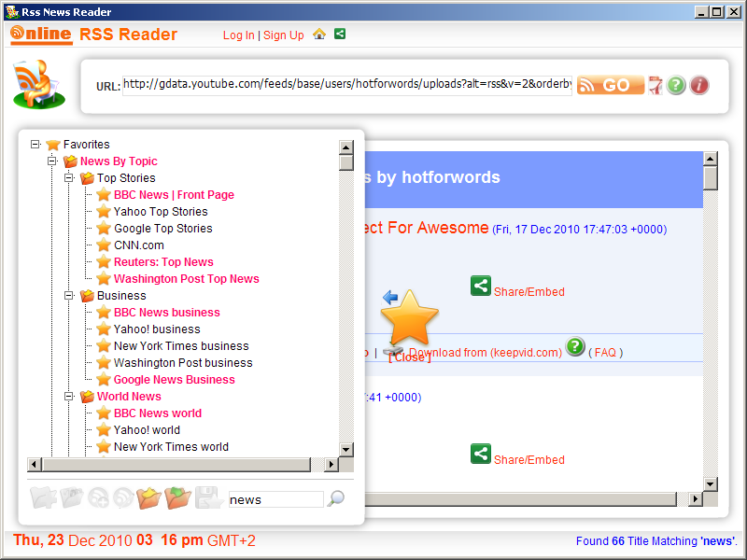Collapse the World News folder
This screenshot has height=560, width=747.
point(69,396)
